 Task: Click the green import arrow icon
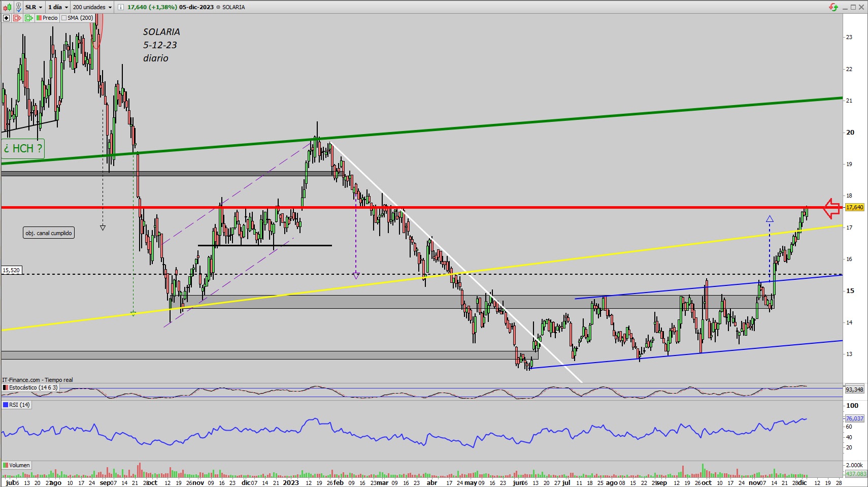(28, 18)
